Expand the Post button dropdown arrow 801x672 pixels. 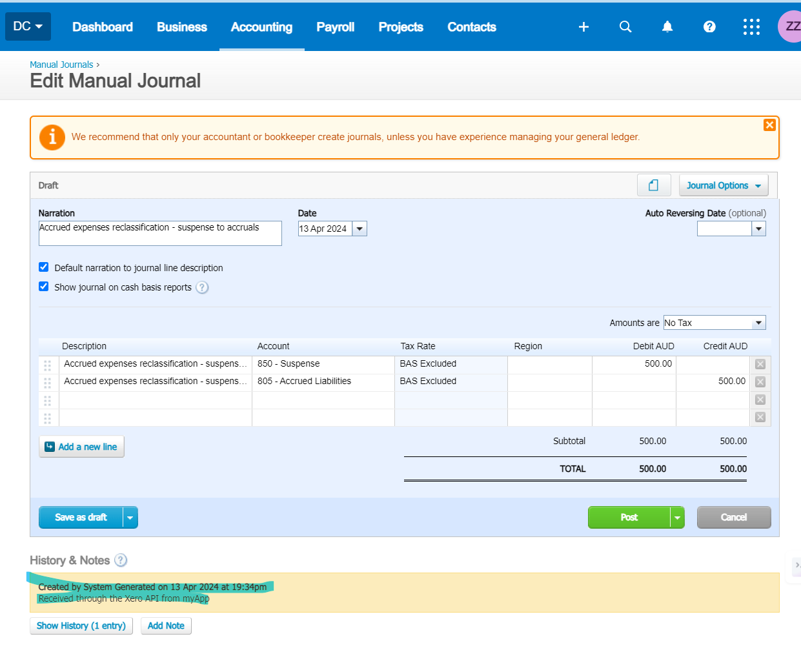677,518
